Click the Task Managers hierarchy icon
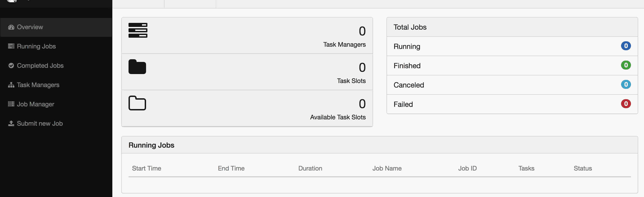 11,85
